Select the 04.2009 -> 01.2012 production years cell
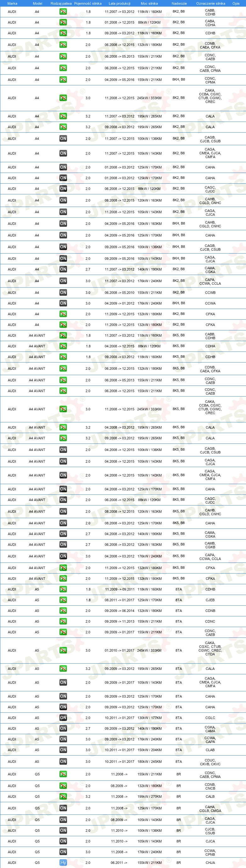The height and width of the screenshot is (868, 246). (120, 303)
